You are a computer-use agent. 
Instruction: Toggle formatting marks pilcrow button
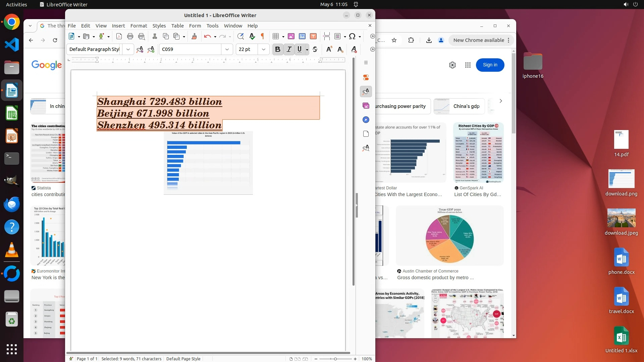point(263,36)
